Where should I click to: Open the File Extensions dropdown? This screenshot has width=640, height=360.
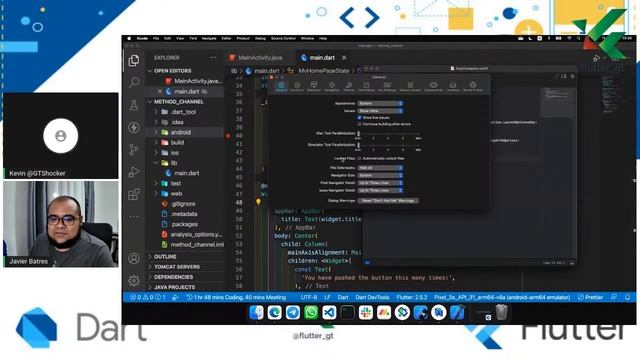coord(380,168)
